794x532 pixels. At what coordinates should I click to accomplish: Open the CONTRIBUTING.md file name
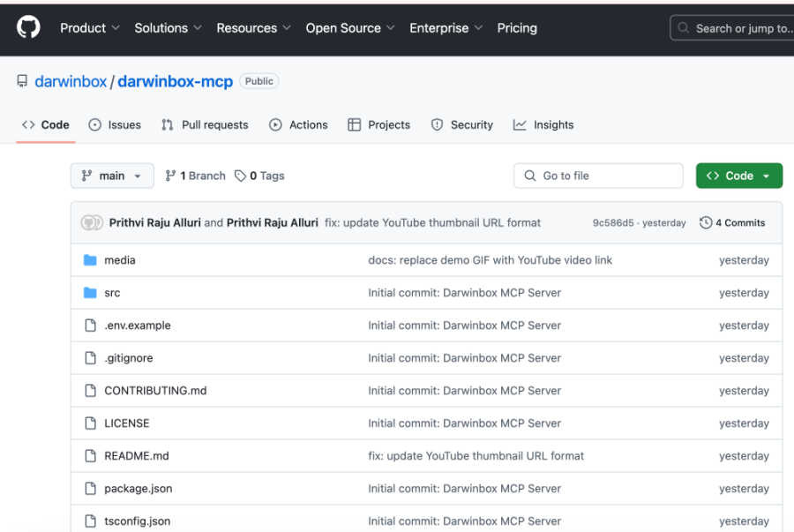155,390
